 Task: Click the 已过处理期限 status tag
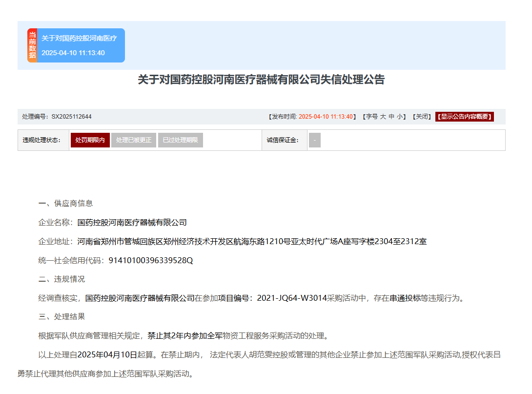click(181, 140)
